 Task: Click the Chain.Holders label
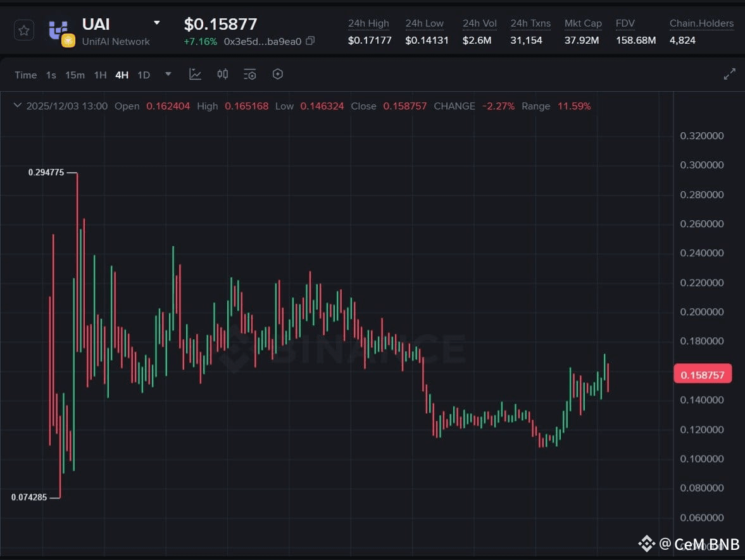(x=701, y=23)
